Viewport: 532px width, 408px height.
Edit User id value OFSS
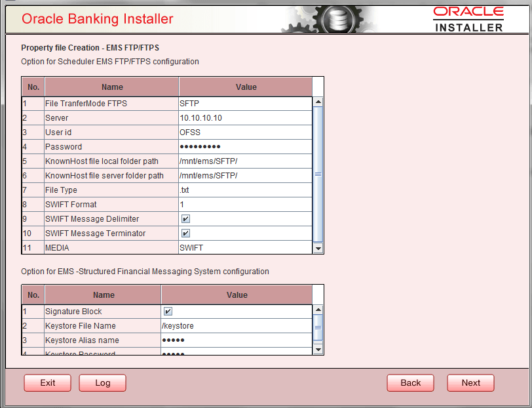click(x=245, y=132)
